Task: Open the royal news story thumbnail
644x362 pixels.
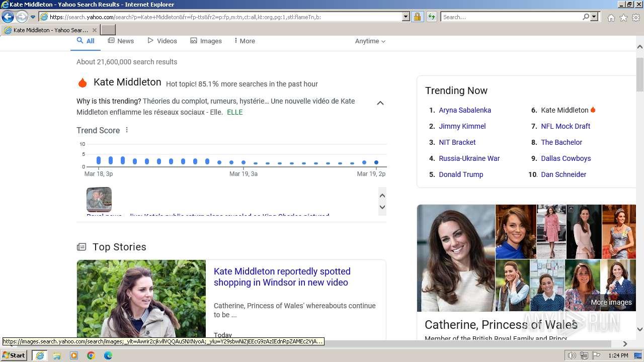Action: click(x=99, y=200)
